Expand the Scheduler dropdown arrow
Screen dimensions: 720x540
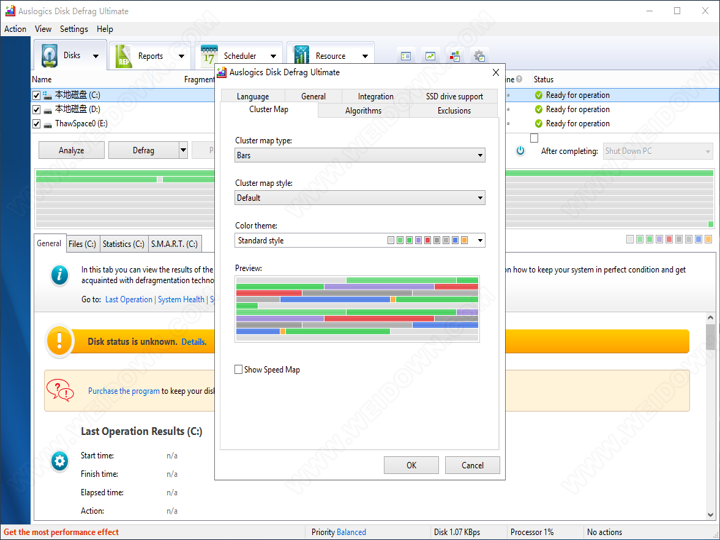click(273, 56)
